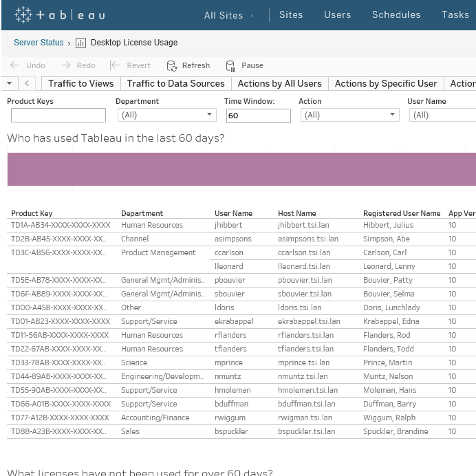This screenshot has height=476, width=476.
Task: Pause updates using the Pause icon
Action: point(230,66)
